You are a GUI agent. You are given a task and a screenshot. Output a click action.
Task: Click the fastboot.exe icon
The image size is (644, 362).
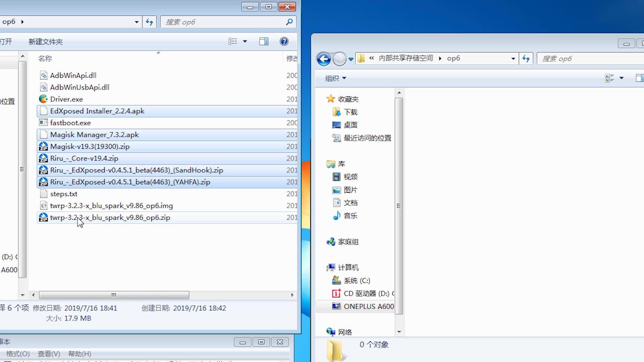pyautogui.click(x=43, y=123)
